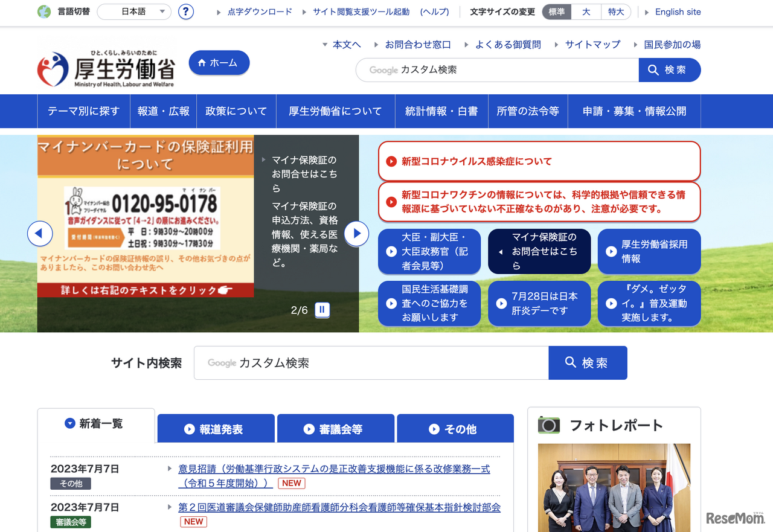The height and width of the screenshot is (532, 773).
Task: Select the 大 text size option
Action: [x=586, y=11]
